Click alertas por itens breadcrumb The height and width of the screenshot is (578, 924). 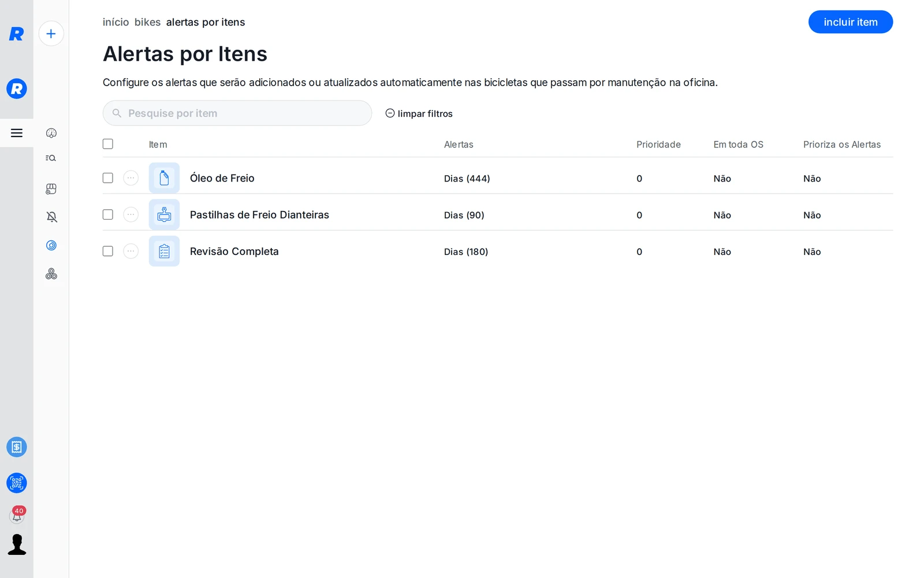tap(206, 22)
